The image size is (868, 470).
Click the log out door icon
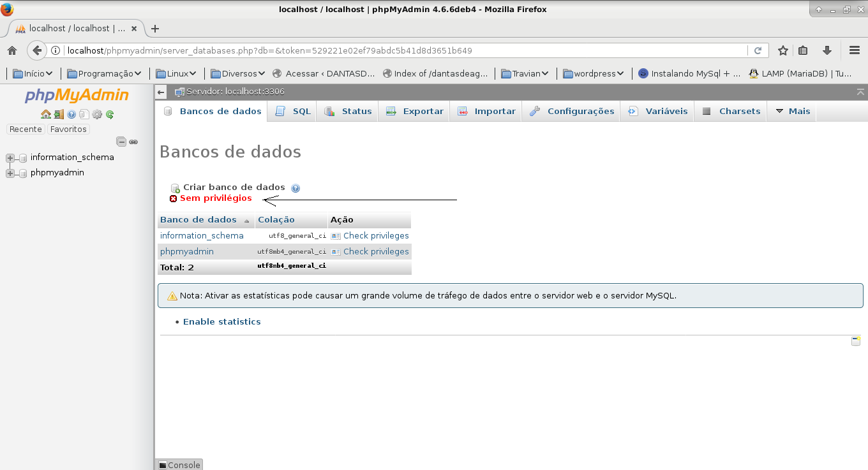coord(58,114)
